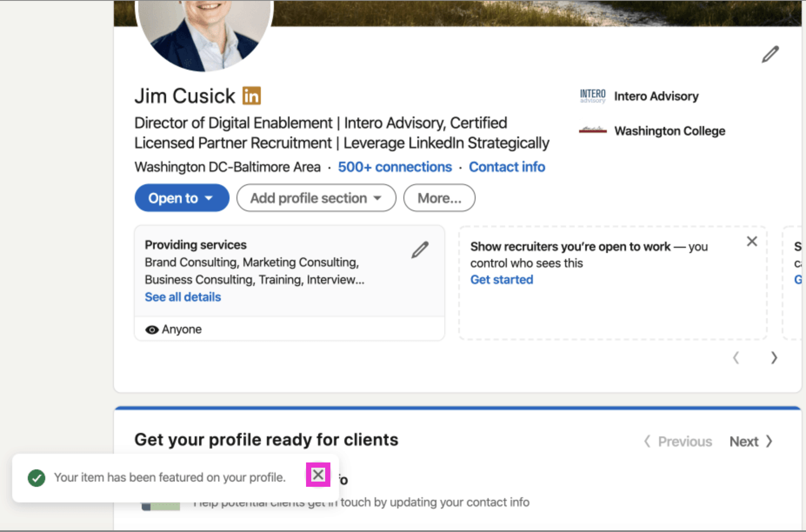Open Washington College school link
This screenshot has height=532, width=806.
(x=669, y=131)
